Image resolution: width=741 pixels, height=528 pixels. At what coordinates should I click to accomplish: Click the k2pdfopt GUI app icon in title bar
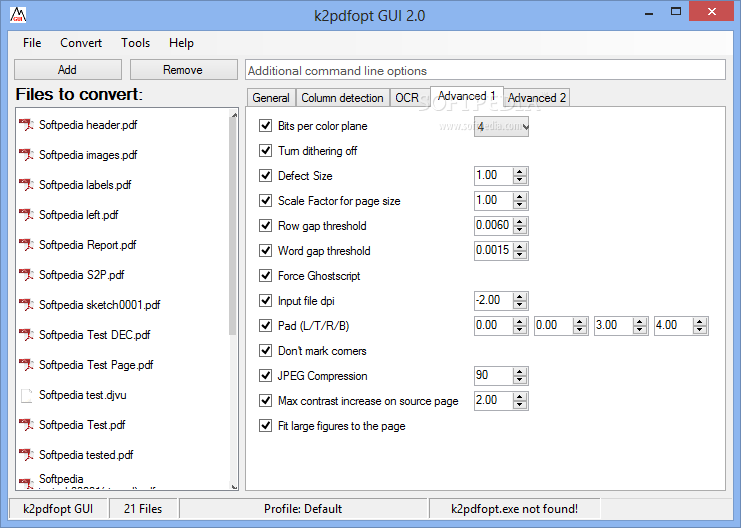tap(17, 15)
